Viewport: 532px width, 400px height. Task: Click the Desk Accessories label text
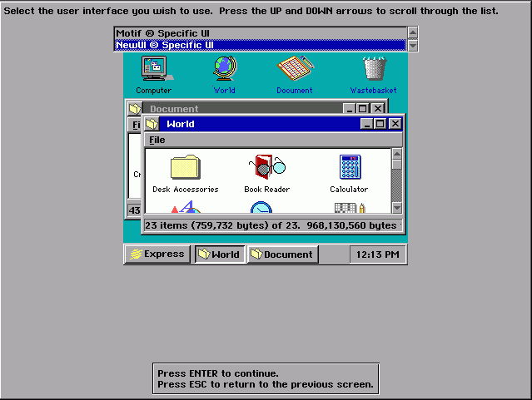coord(186,190)
